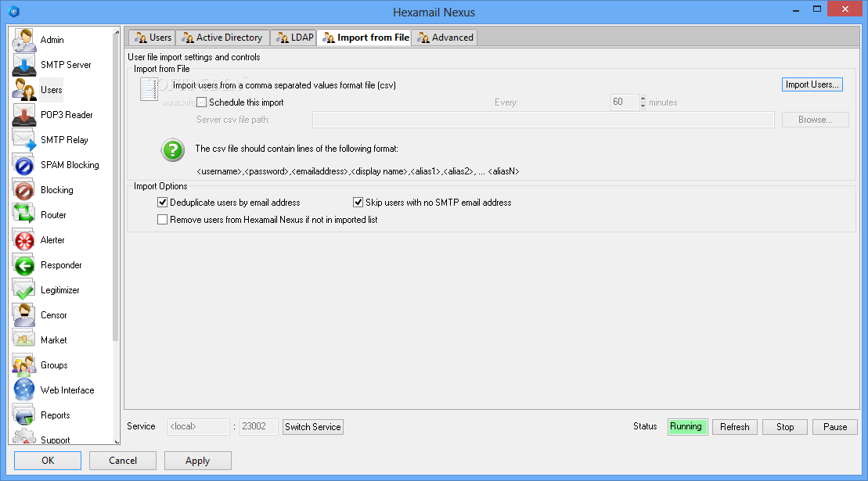Click the Cancel button
The width and height of the screenshot is (868, 481).
[123, 461]
